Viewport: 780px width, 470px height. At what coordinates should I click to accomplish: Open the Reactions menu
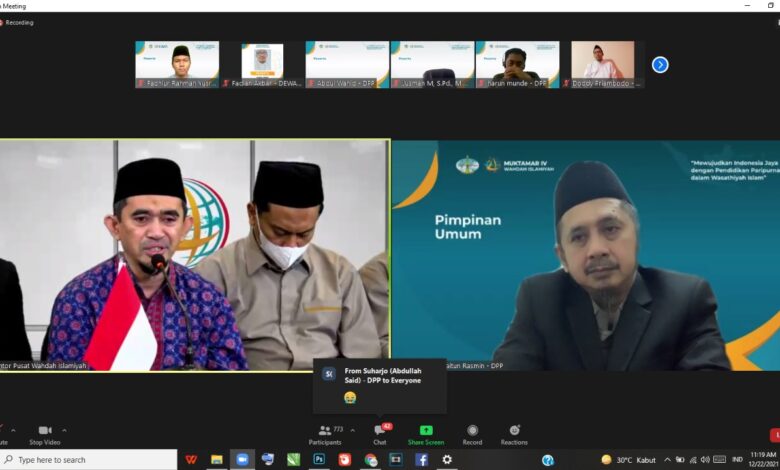click(514, 434)
